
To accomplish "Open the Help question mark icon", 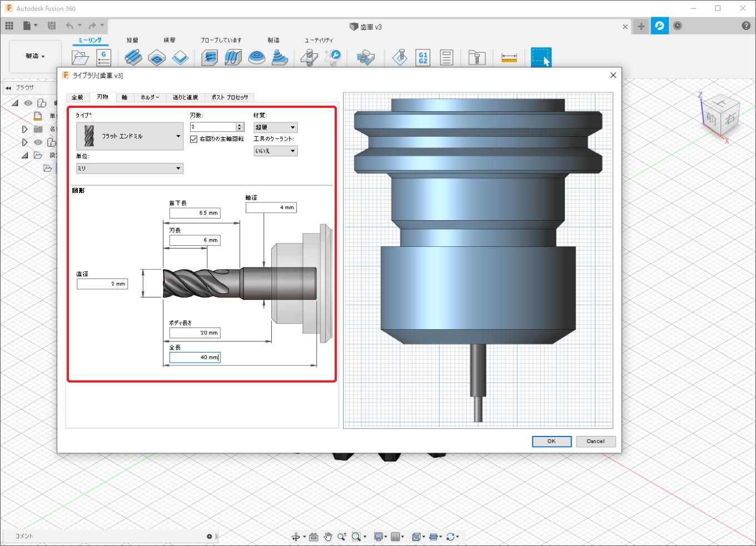I will (x=745, y=26).
